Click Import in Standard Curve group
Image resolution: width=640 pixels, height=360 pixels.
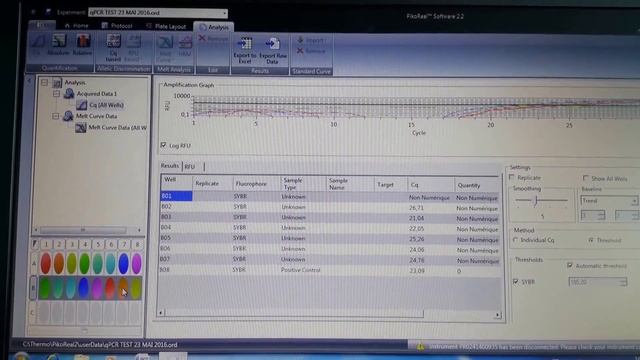tap(311, 40)
